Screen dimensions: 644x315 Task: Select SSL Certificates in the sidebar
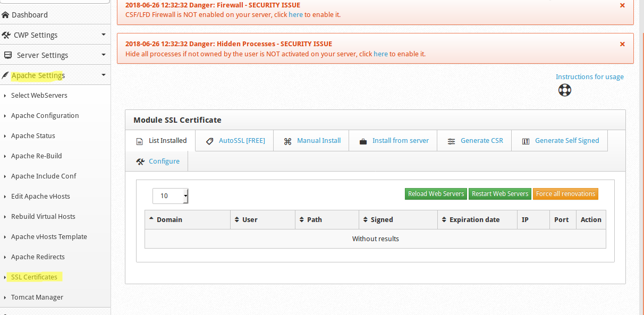(34, 277)
